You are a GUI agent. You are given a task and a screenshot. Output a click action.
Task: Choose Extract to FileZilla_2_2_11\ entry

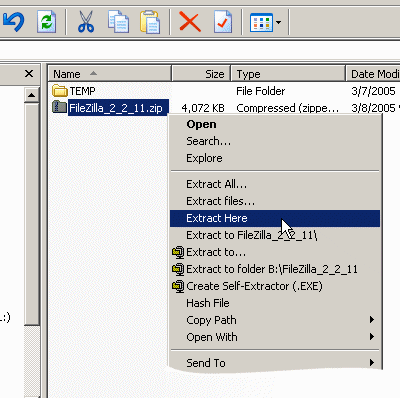click(275, 235)
